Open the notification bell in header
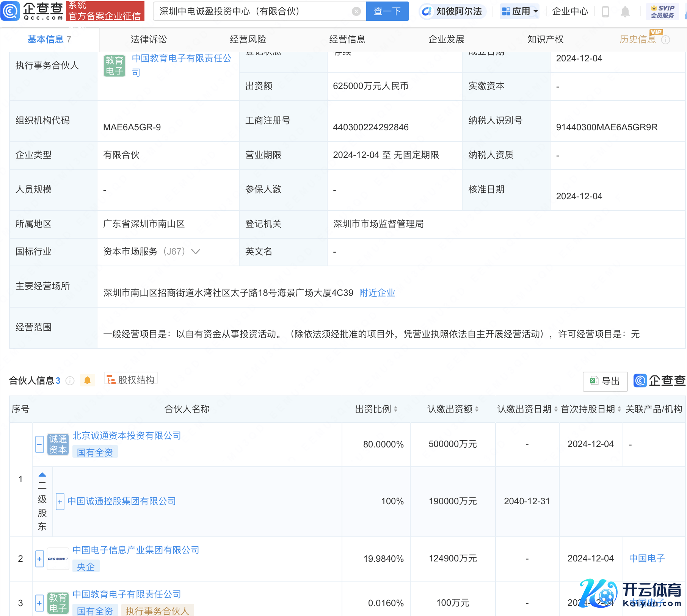Screen dimensions: 687x616 pyautogui.click(x=625, y=12)
